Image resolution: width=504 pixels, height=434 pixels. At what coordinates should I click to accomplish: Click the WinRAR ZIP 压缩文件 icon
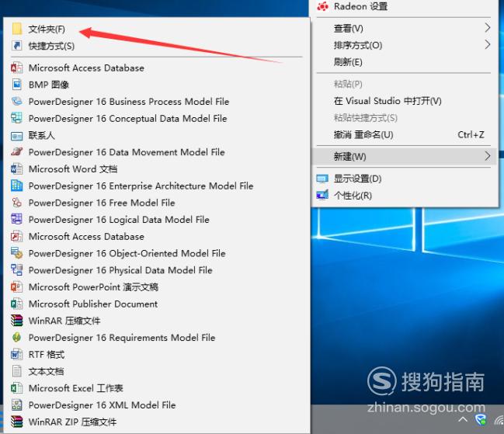(17, 422)
